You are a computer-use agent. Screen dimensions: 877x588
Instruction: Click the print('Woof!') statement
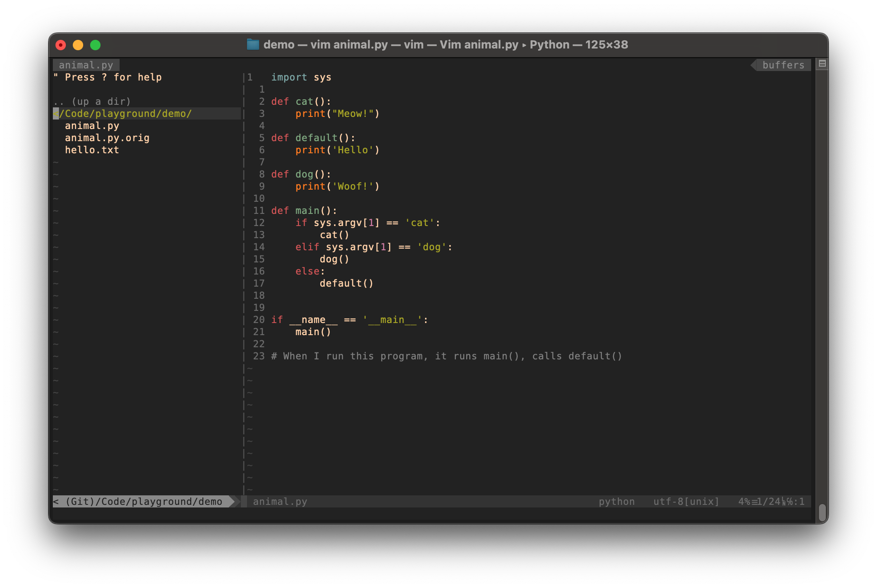point(338,186)
